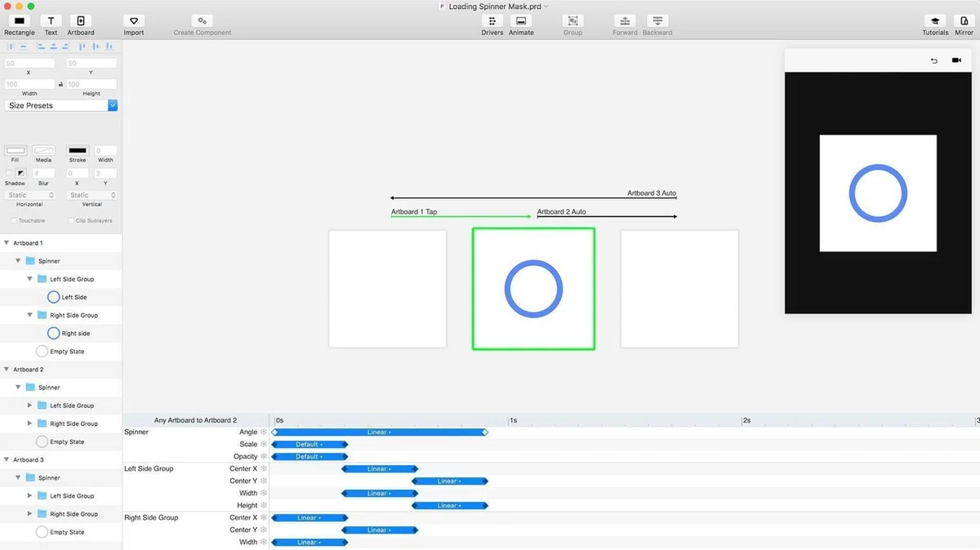Click the Move Forward toolbar icon

point(625,20)
